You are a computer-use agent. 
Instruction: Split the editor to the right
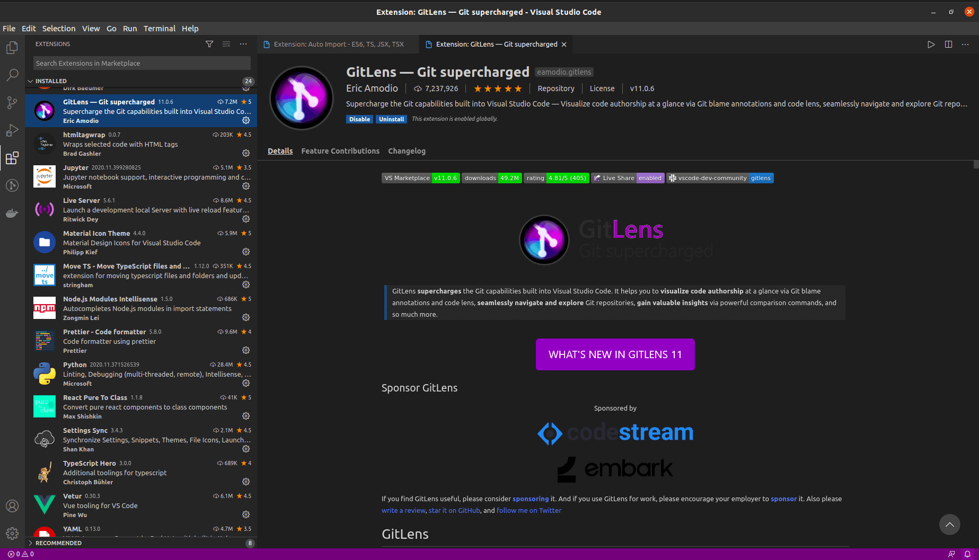tap(948, 45)
